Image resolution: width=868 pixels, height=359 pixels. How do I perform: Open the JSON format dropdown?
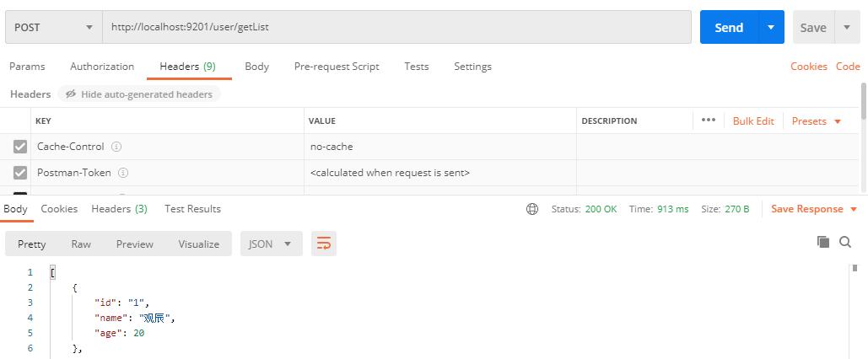point(270,244)
